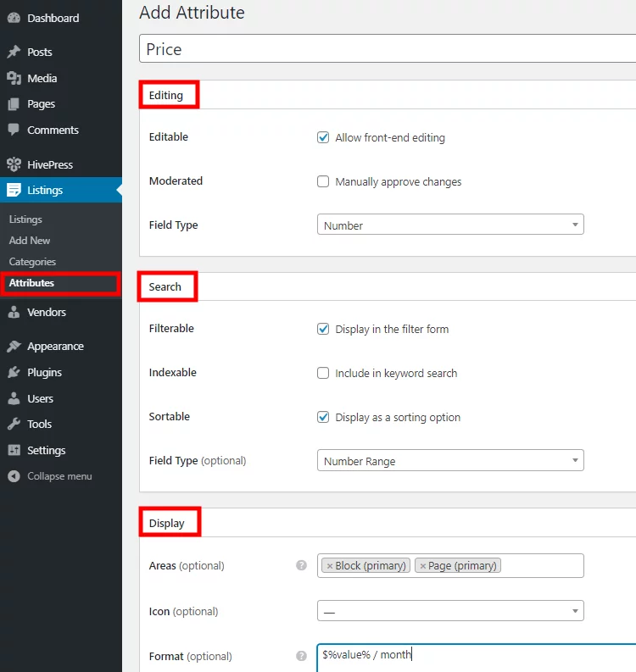Open the Listings submenu link
Screen dimensions: 636x672
[x=25, y=219]
